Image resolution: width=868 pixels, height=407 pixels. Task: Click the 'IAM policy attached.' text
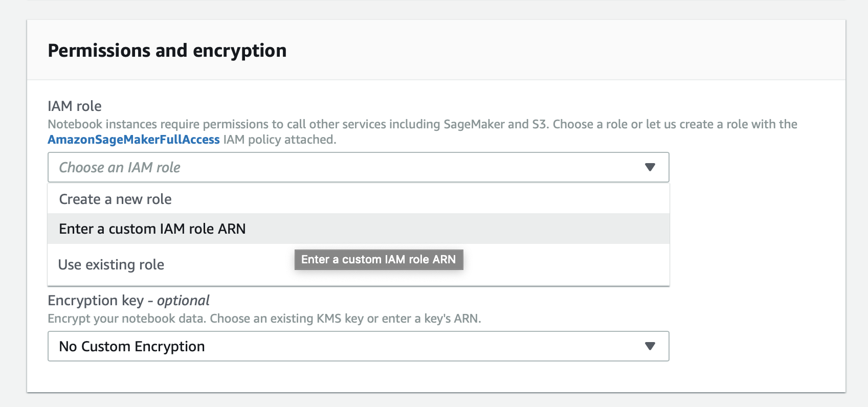click(x=280, y=140)
